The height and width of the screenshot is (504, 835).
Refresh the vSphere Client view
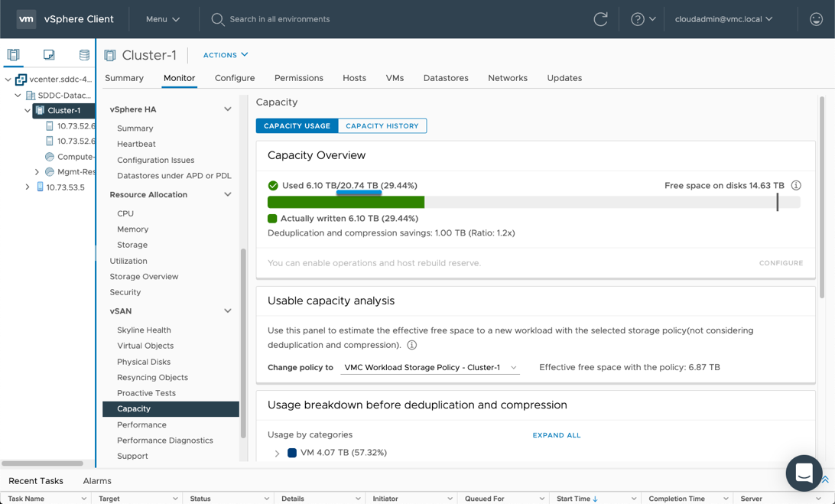point(600,19)
